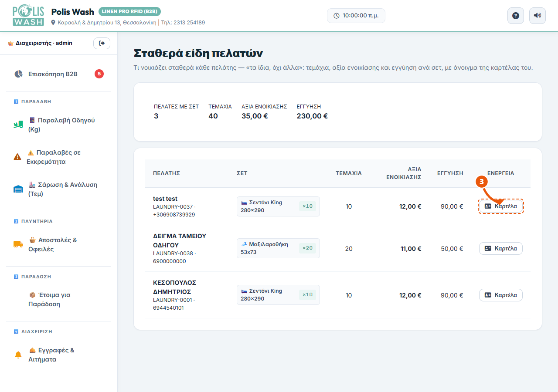The width and height of the screenshot is (558, 392).
Task: Open Καρτέλα for ΔΕΙΓΜΑ ΤΑΜΕΙΟΥ ΟΔΗΓΟΥ
Action: tap(501, 248)
